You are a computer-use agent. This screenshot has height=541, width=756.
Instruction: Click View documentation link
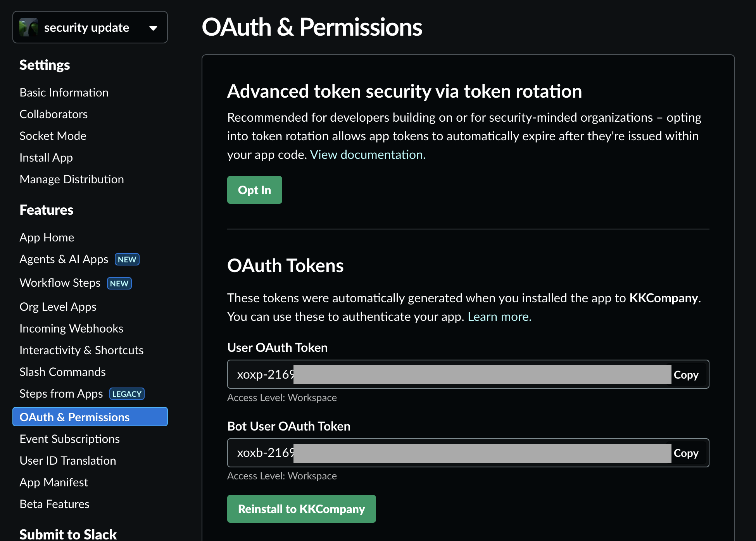pyautogui.click(x=368, y=155)
